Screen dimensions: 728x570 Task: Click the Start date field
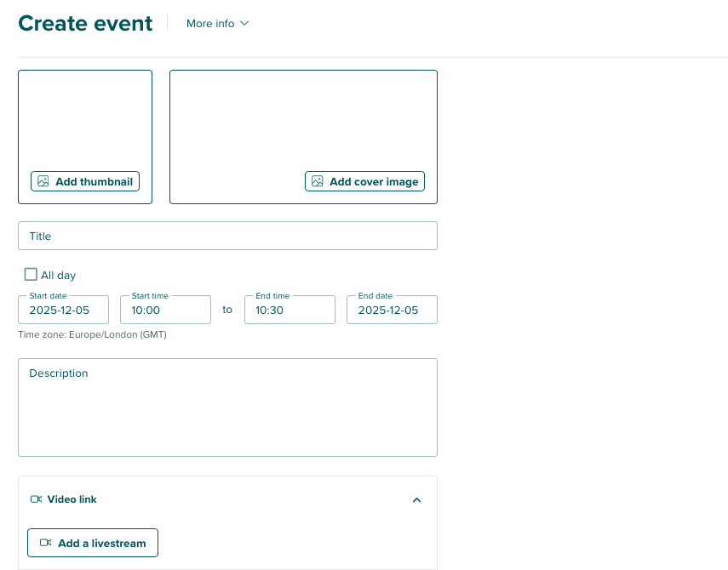[x=63, y=310]
